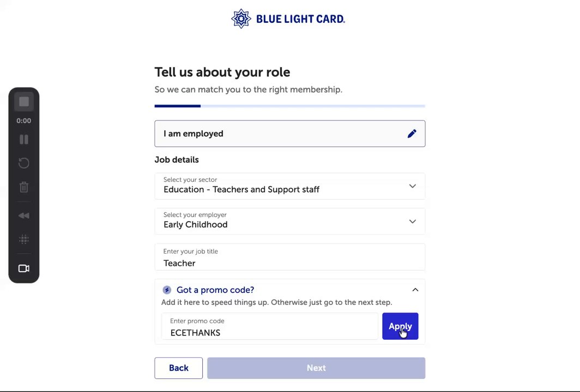Click the rewind double-arrow icon
The image size is (580, 392).
click(24, 216)
